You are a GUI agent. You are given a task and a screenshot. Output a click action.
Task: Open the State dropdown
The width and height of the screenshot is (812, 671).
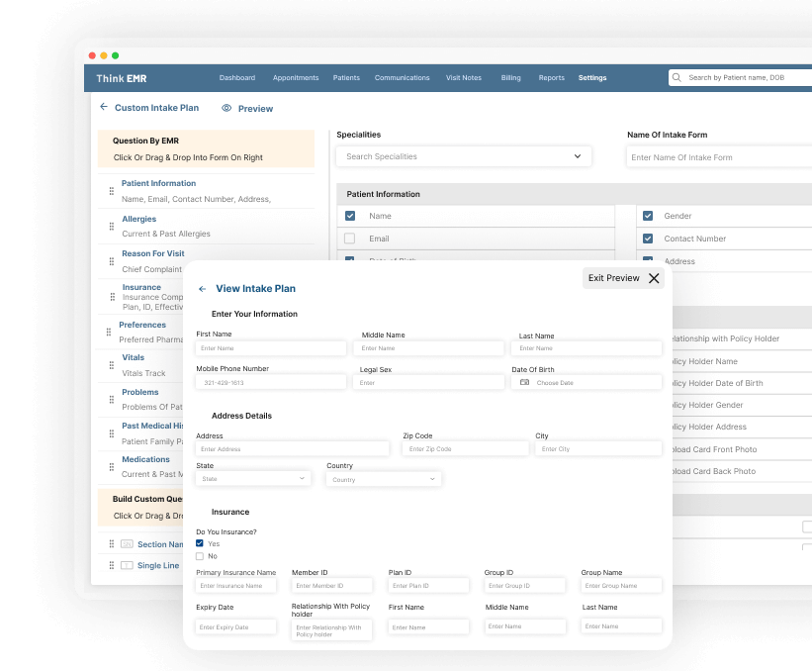tap(253, 479)
